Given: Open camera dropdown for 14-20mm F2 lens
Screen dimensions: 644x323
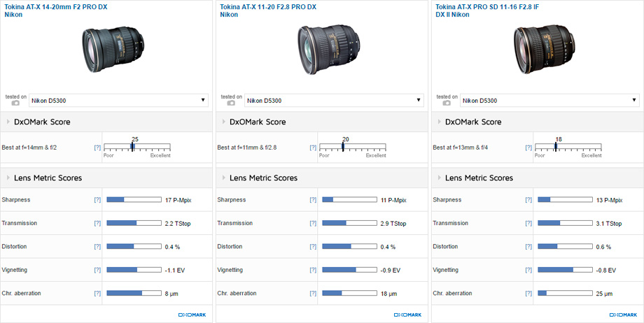Looking at the screenshot, I should click(x=119, y=100).
